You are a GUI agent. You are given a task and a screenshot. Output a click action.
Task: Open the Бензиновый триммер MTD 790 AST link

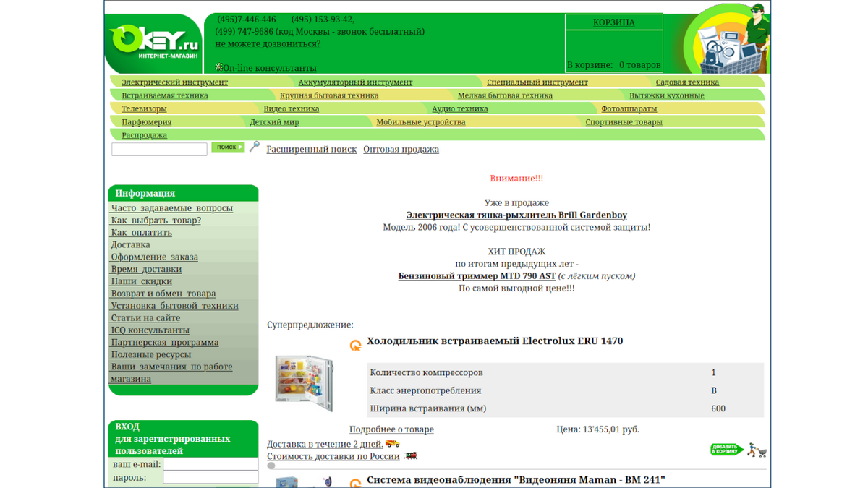coord(477,276)
